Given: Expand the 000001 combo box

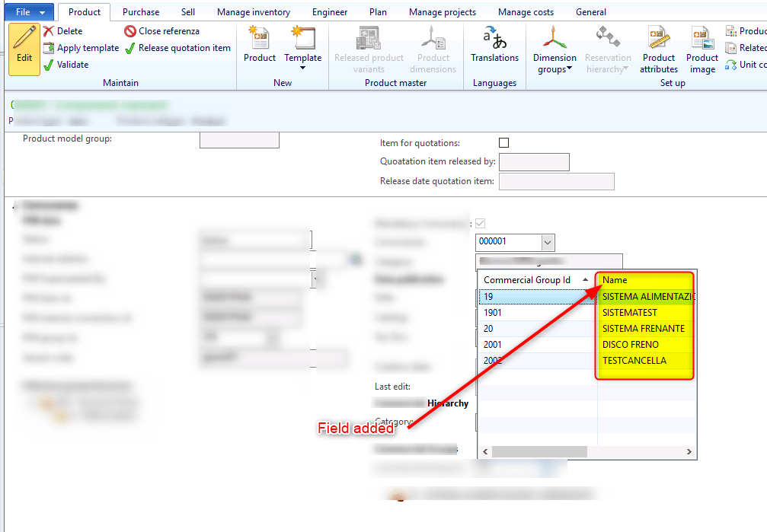Looking at the screenshot, I should [548, 242].
